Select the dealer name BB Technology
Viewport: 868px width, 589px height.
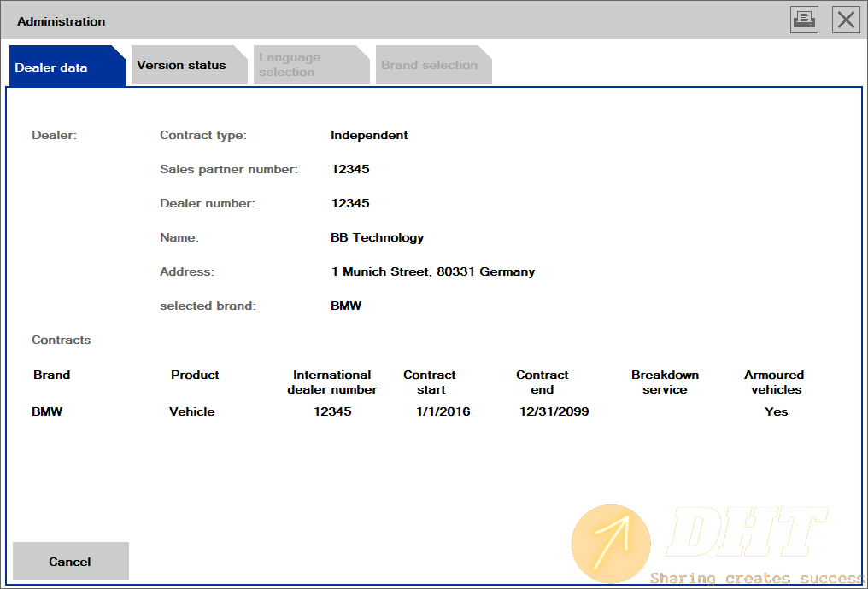point(377,237)
